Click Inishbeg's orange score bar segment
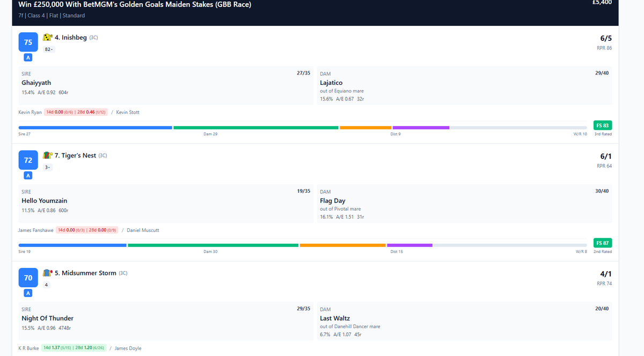 tap(365, 128)
